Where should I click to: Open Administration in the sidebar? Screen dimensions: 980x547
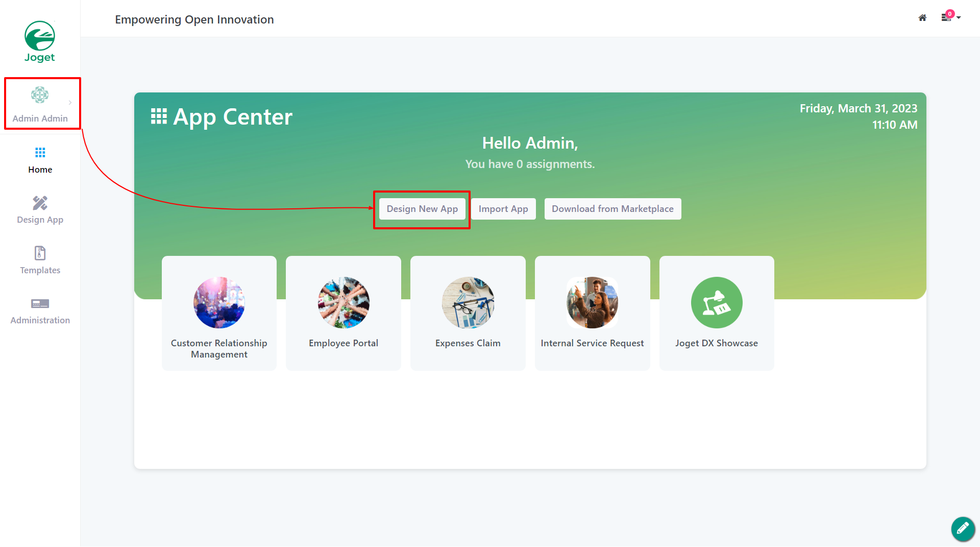click(40, 311)
